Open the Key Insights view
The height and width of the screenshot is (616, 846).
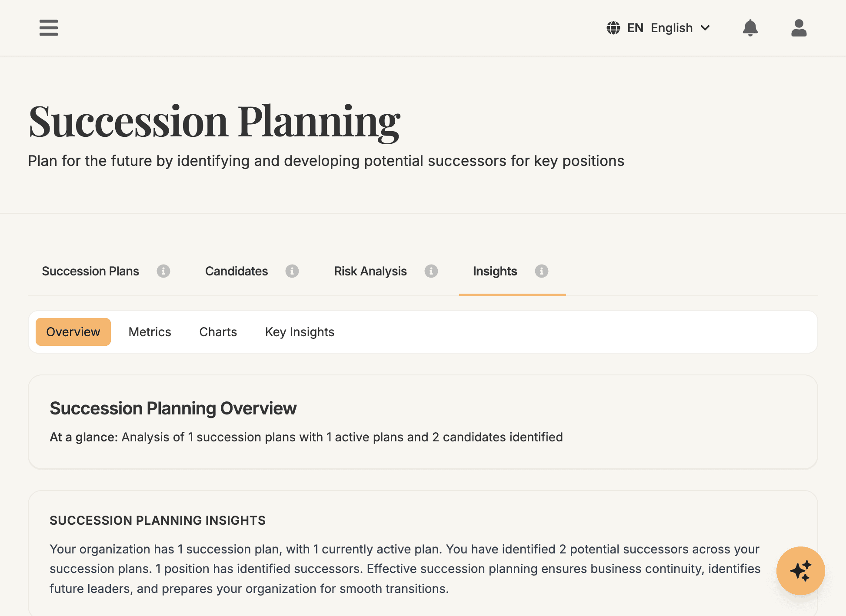point(300,331)
